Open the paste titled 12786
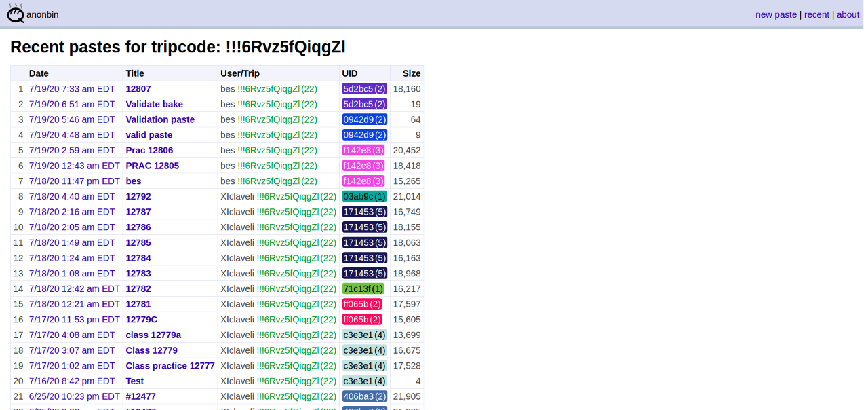This screenshot has width=868, height=410. (138, 227)
